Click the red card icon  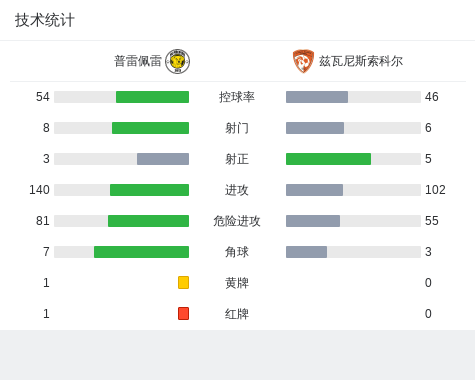pos(183,313)
